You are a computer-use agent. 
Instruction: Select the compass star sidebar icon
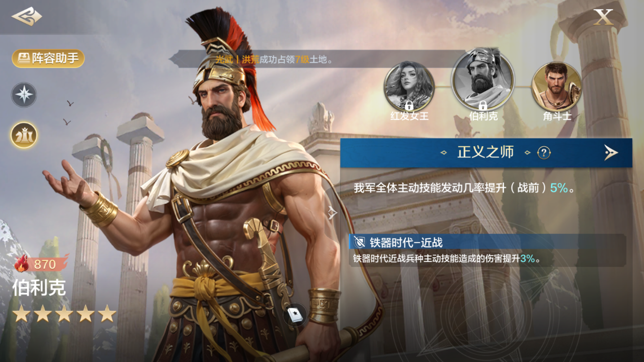24,95
